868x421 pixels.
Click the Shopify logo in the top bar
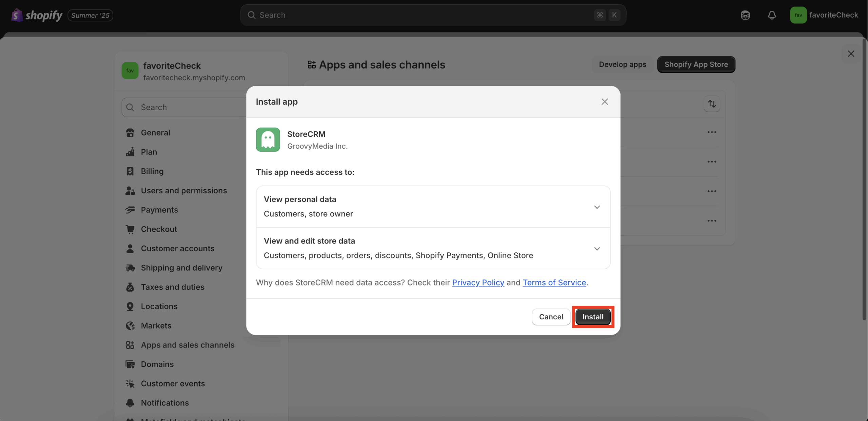(x=37, y=15)
